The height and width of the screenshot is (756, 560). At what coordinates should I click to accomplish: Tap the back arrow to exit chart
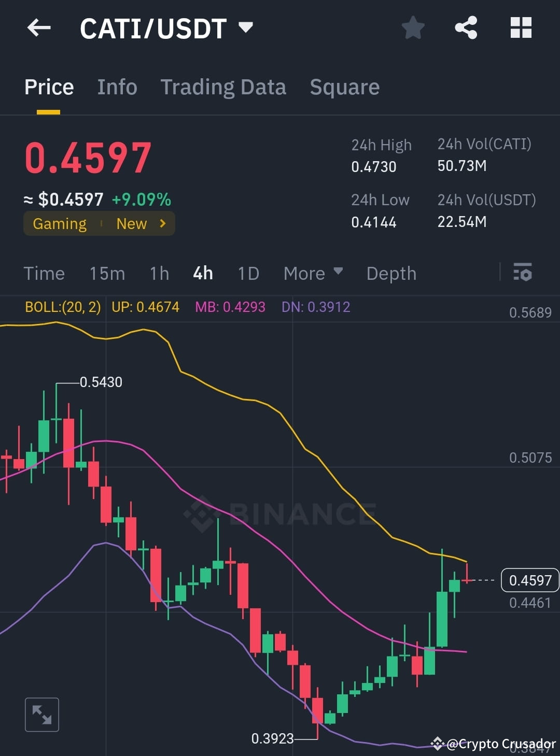click(39, 28)
